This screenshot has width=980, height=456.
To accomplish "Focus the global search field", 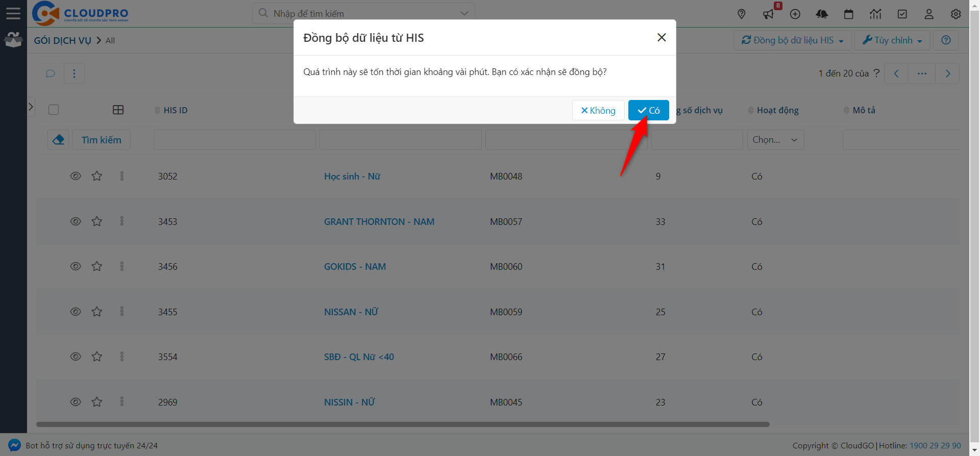I will click(363, 13).
